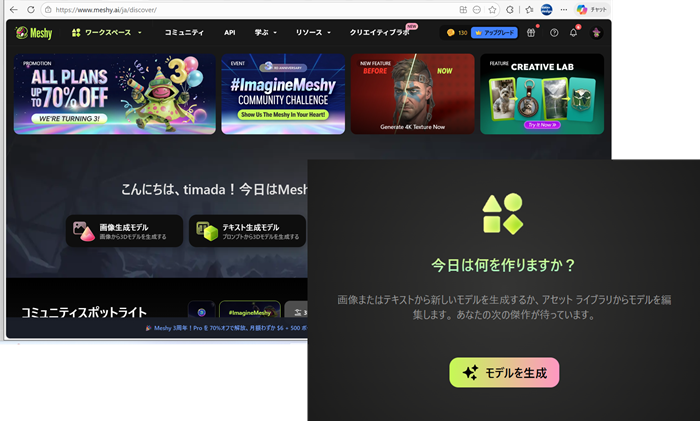700x421 pixels.
Task: Click the Meshy logo in the header
Action: coord(33,33)
